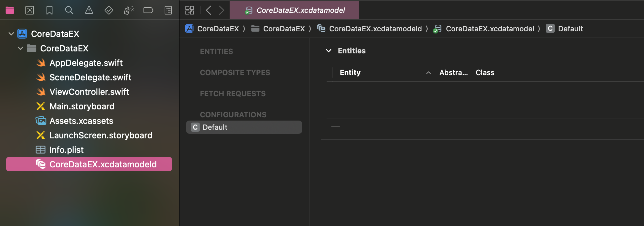
Task: Select CoreDataEX.xcdatamodeld in navigator
Action: pyautogui.click(x=89, y=164)
